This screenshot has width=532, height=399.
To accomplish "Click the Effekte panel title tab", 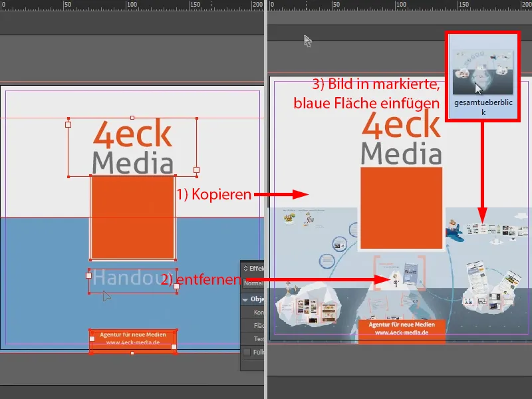I will [256, 269].
